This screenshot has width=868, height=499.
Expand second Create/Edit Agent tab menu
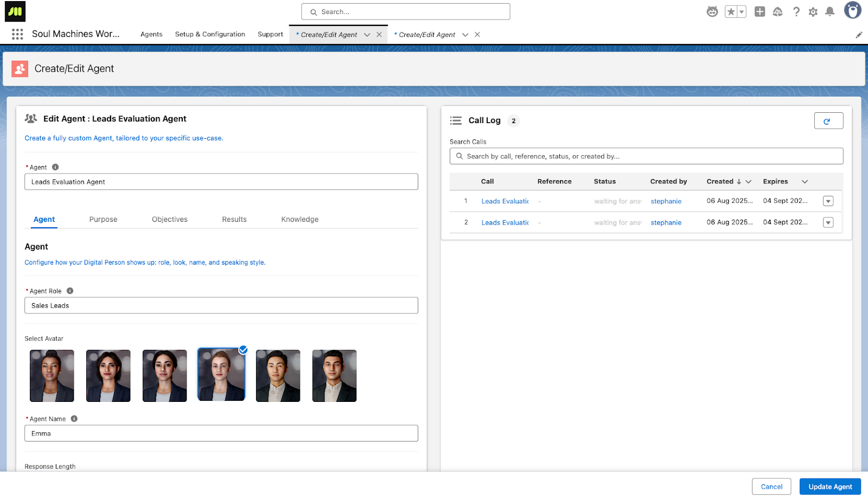465,35
